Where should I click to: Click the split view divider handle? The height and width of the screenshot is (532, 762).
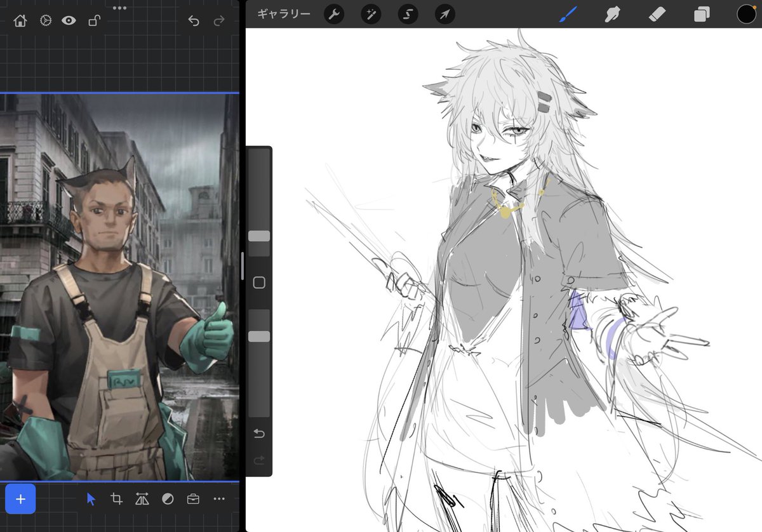pyautogui.click(x=242, y=266)
